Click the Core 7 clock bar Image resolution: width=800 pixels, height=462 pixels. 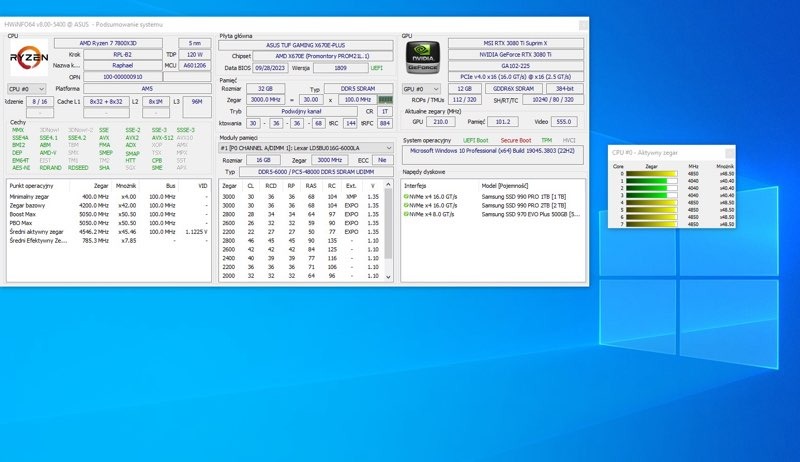[652, 224]
